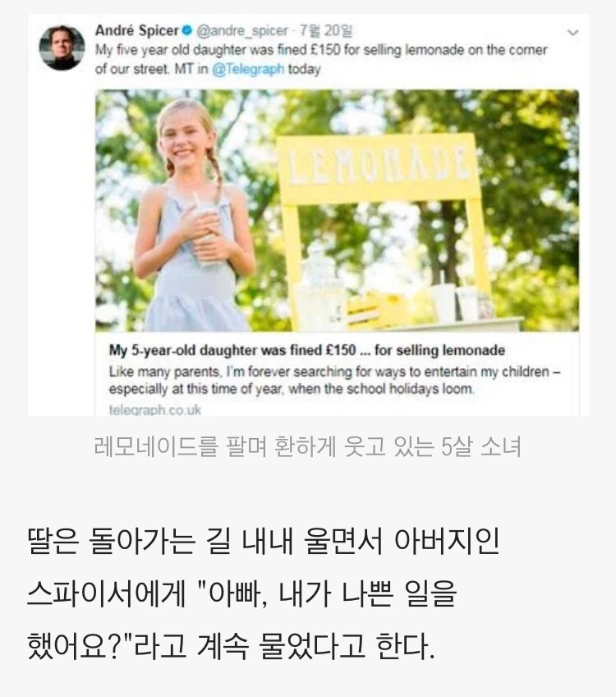616x697 pixels.
Task: Click the 'Like many parents' article description
Action: coord(335,380)
